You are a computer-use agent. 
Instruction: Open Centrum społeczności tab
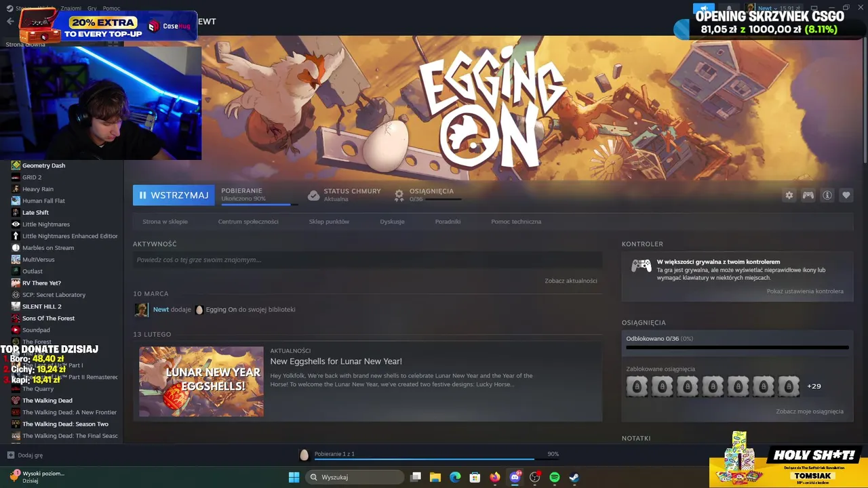coord(248,222)
